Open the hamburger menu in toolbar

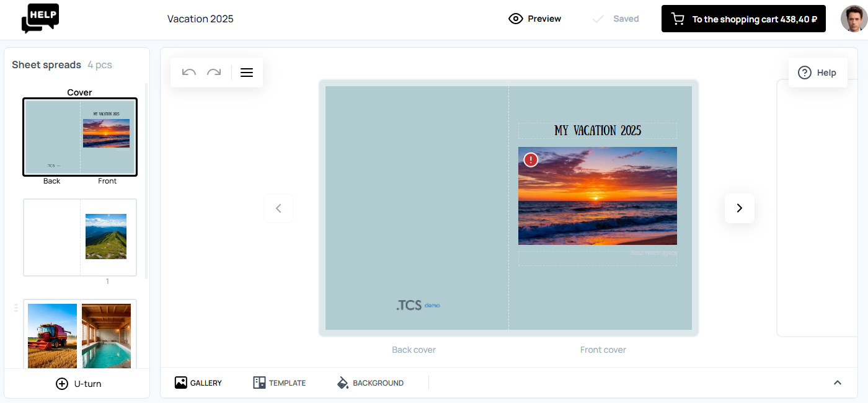pyautogui.click(x=247, y=73)
